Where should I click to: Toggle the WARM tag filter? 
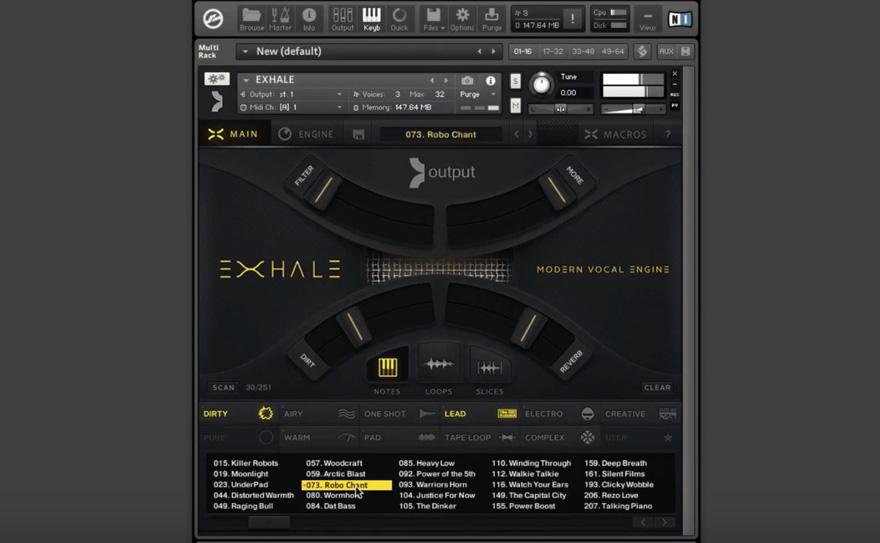point(319,438)
